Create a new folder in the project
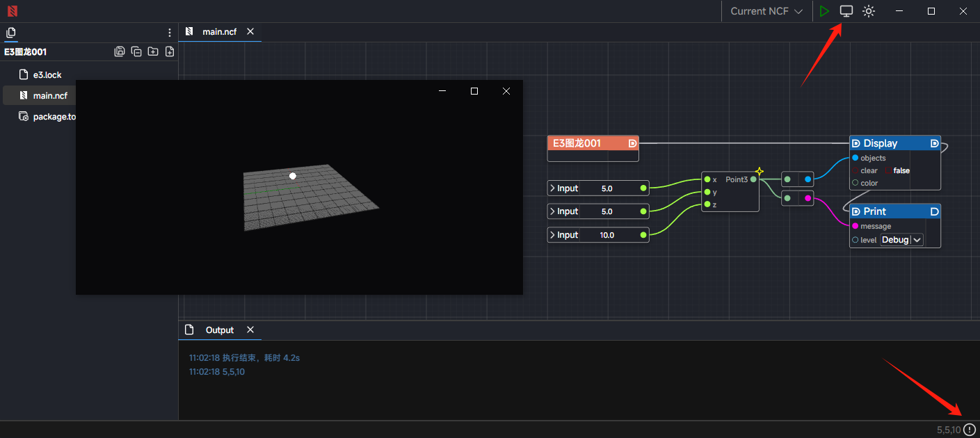980x438 pixels. [153, 51]
